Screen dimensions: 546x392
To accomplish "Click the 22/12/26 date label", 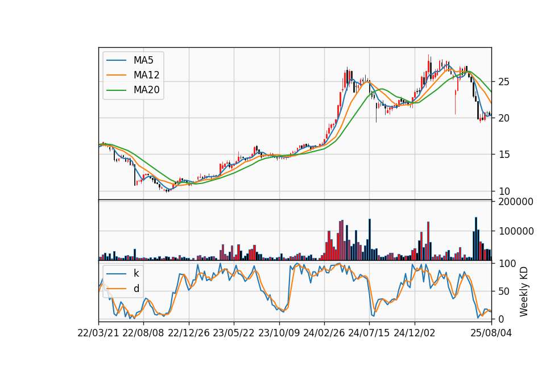I will pos(189,333).
